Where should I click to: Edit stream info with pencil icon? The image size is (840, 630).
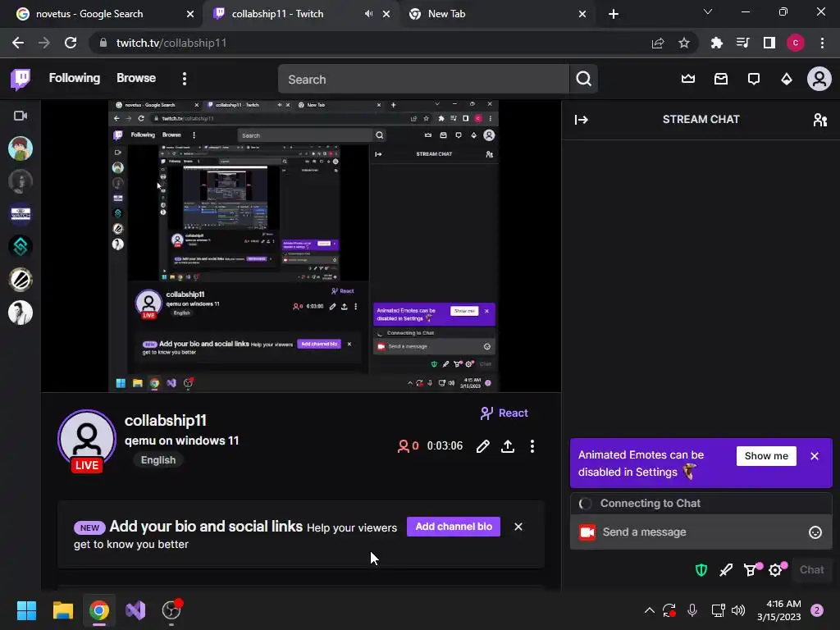coord(482,446)
